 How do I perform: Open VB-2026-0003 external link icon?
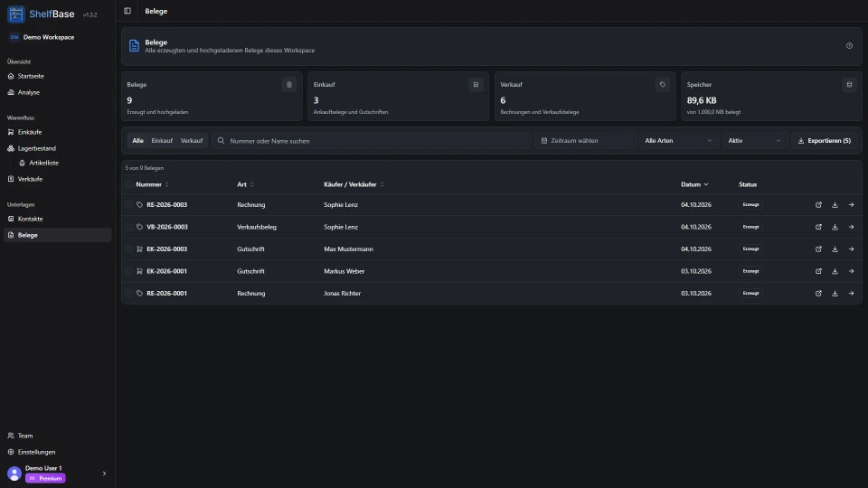819,227
